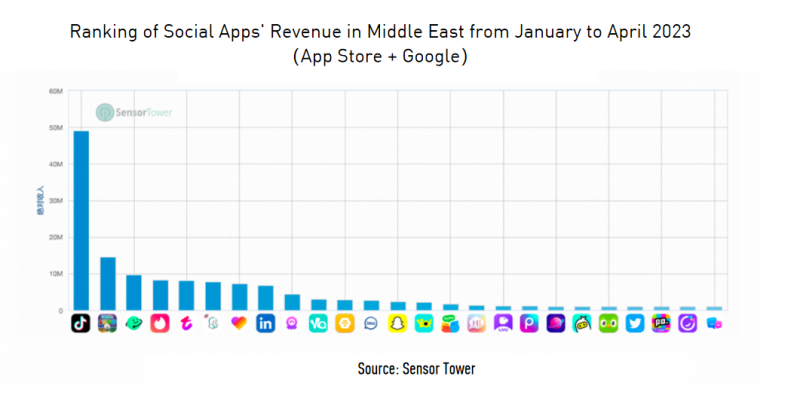The width and height of the screenshot is (800, 398).
Task: Click the TikTok app icon
Action: pos(81,323)
